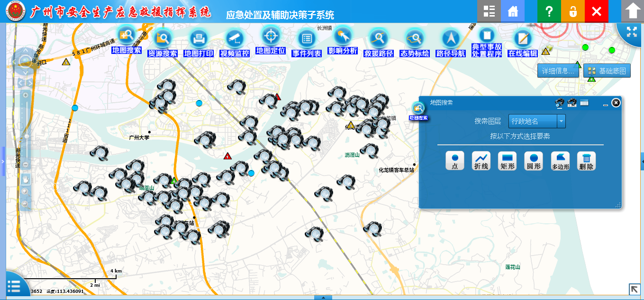This screenshot has height=300, width=644.
Task: Select the 圆形 circle selection tool
Action: pyautogui.click(x=534, y=161)
